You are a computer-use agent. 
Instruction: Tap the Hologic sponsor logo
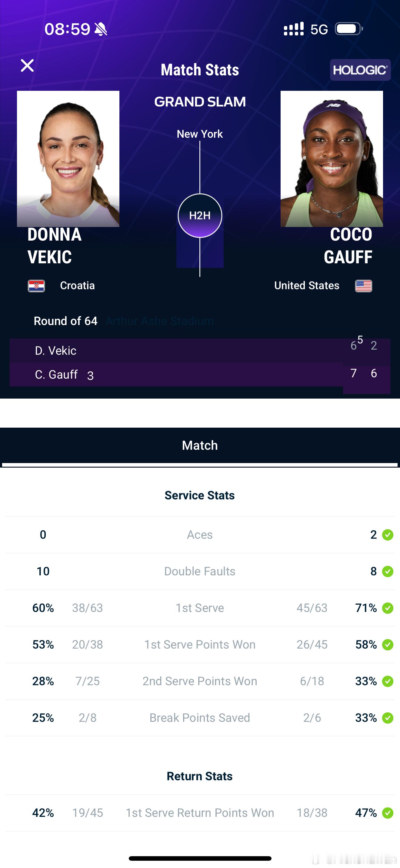point(360,70)
